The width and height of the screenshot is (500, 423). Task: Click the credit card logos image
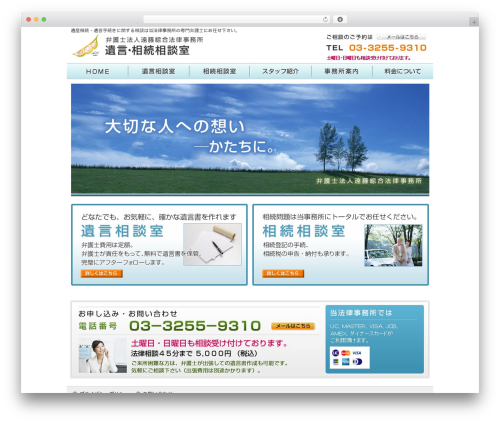(x=350, y=357)
